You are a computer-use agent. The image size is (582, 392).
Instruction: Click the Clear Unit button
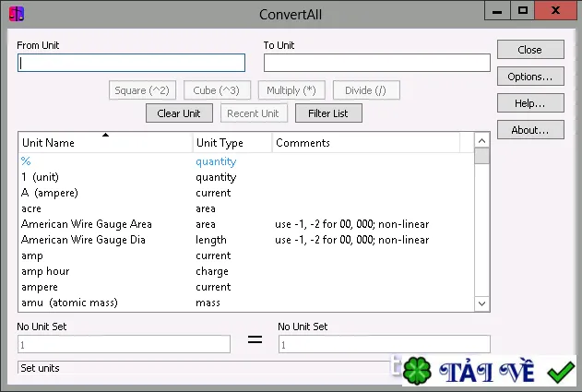179,113
